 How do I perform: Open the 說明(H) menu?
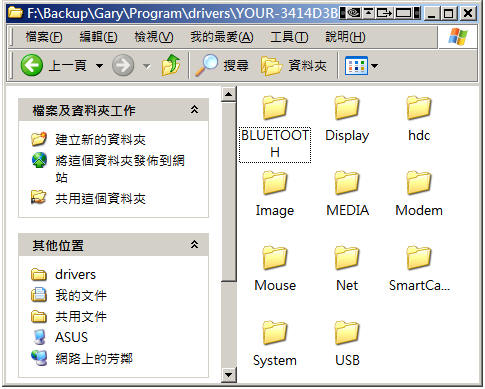tap(345, 37)
